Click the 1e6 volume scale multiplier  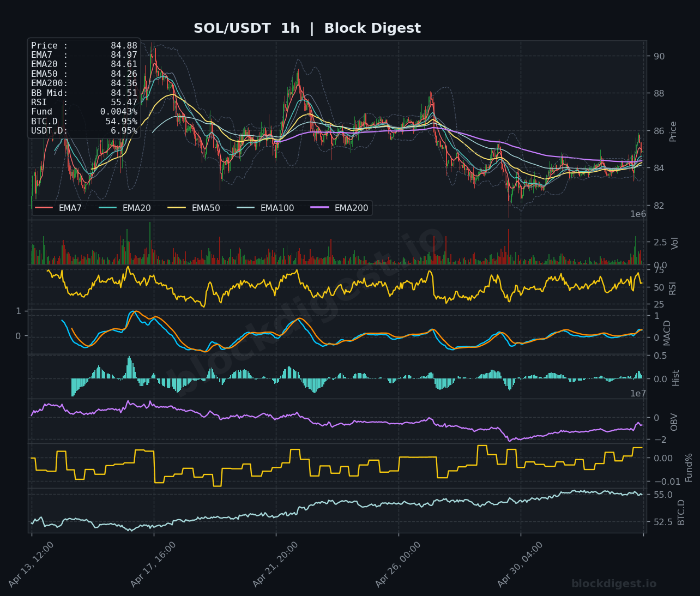(x=638, y=214)
